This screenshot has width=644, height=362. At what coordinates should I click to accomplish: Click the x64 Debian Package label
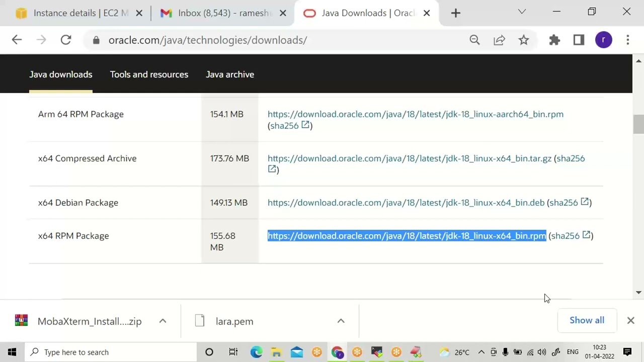coord(78,203)
